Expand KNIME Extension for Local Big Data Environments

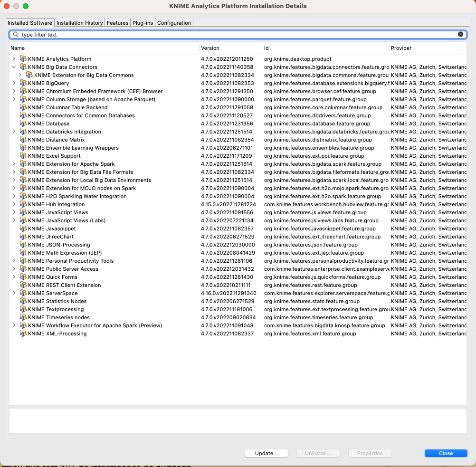tap(14, 180)
